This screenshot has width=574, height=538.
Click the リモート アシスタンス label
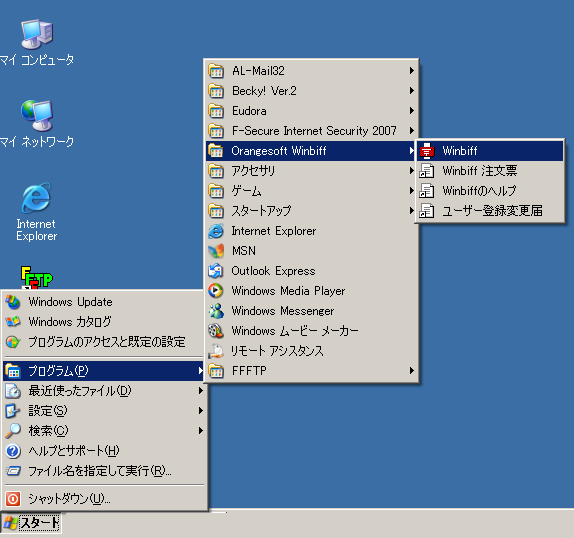point(277,351)
